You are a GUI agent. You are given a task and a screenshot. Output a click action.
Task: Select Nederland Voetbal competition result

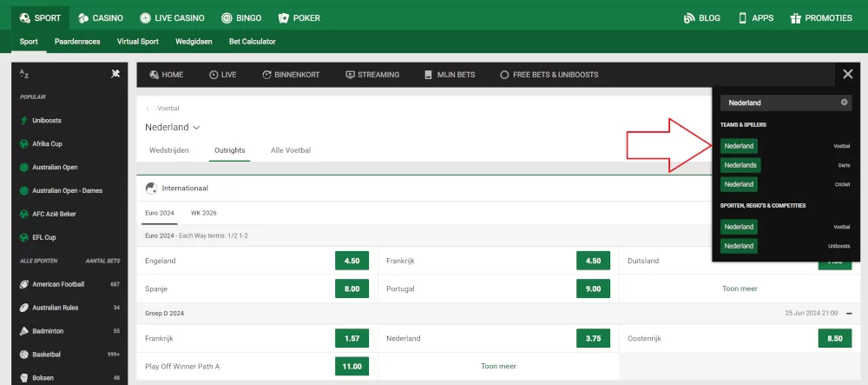(x=739, y=227)
